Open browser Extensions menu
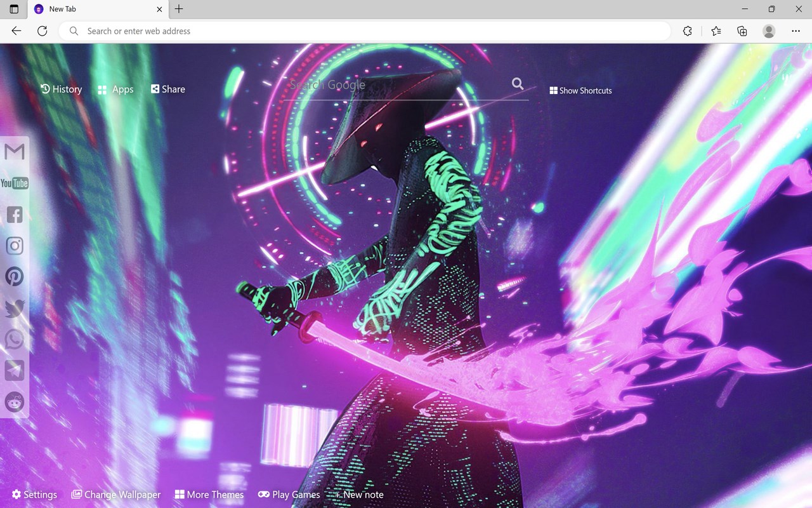The image size is (812, 508). (x=687, y=30)
